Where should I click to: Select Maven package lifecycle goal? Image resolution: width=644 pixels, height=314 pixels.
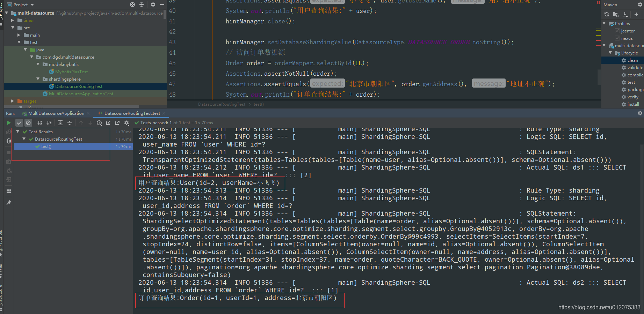tap(632, 90)
